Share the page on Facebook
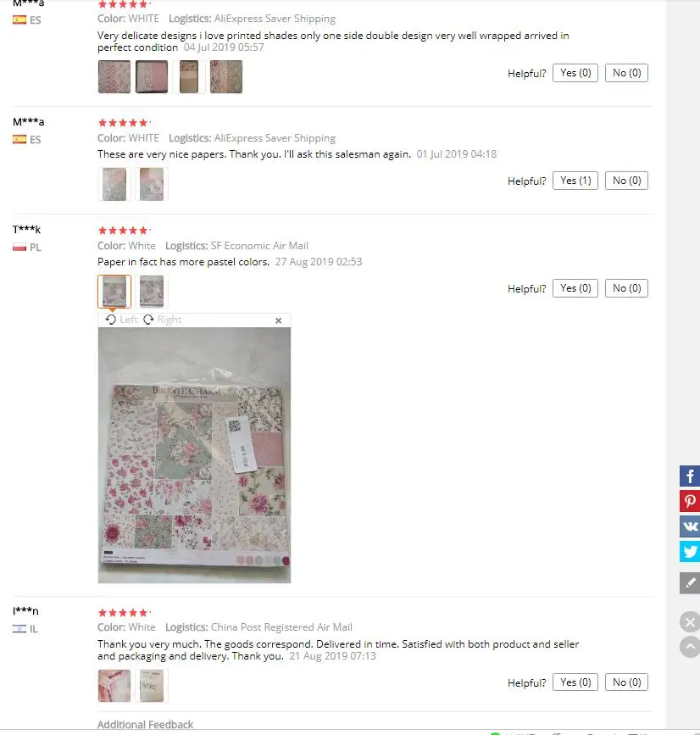This screenshot has height=735, width=700. (x=690, y=476)
